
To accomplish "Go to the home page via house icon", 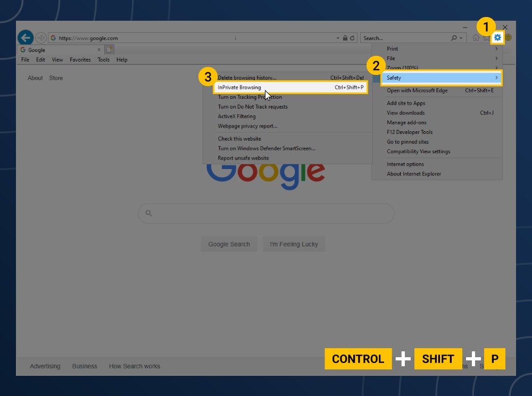I will (x=476, y=38).
